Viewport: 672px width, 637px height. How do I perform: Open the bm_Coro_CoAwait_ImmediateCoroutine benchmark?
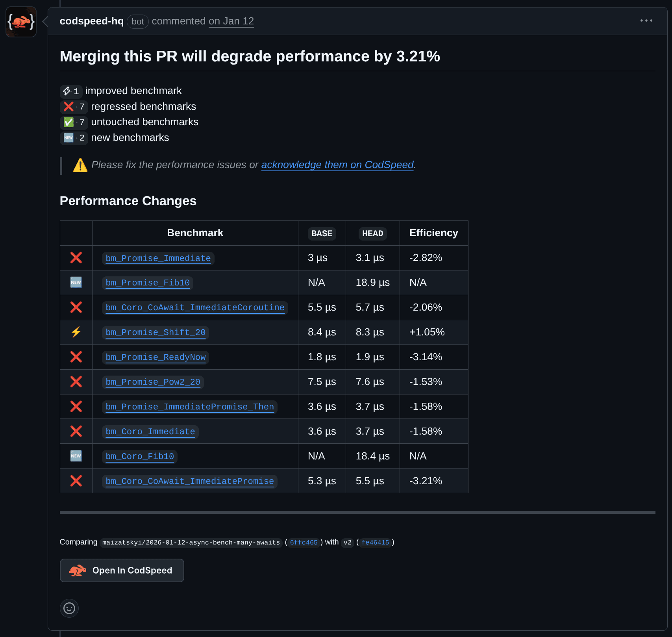[195, 307]
